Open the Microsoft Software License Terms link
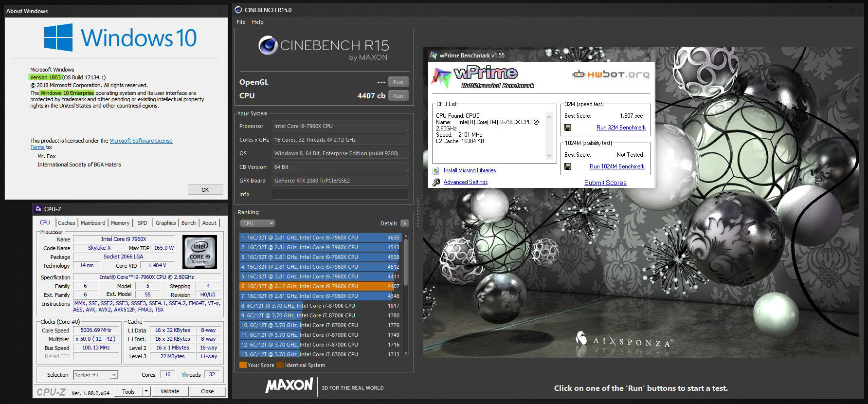The height and width of the screenshot is (404, 868). (141, 141)
